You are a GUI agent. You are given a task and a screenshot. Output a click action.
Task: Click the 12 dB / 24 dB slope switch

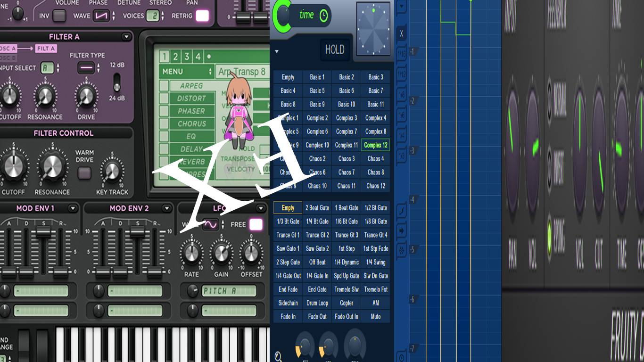pos(117,82)
